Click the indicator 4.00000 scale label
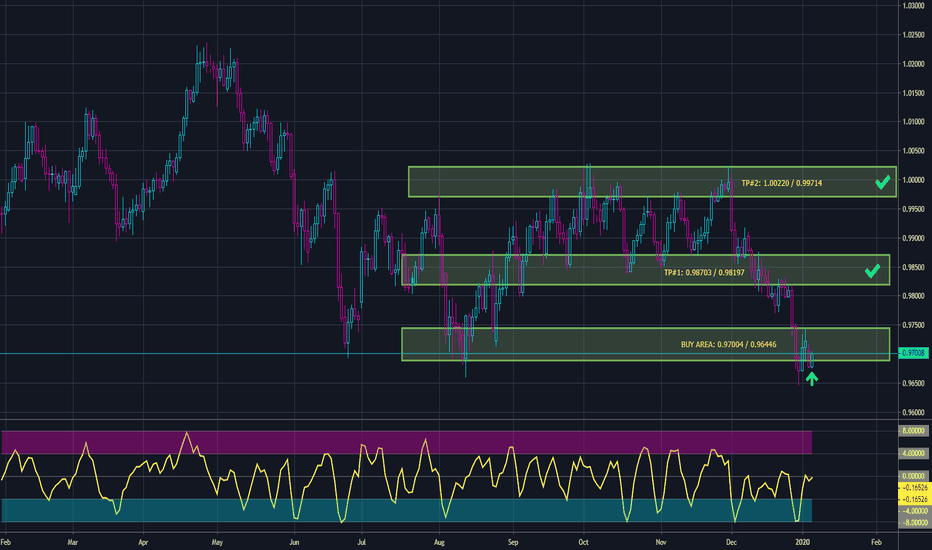Viewport: 932px width, 550px height. tap(913, 454)
